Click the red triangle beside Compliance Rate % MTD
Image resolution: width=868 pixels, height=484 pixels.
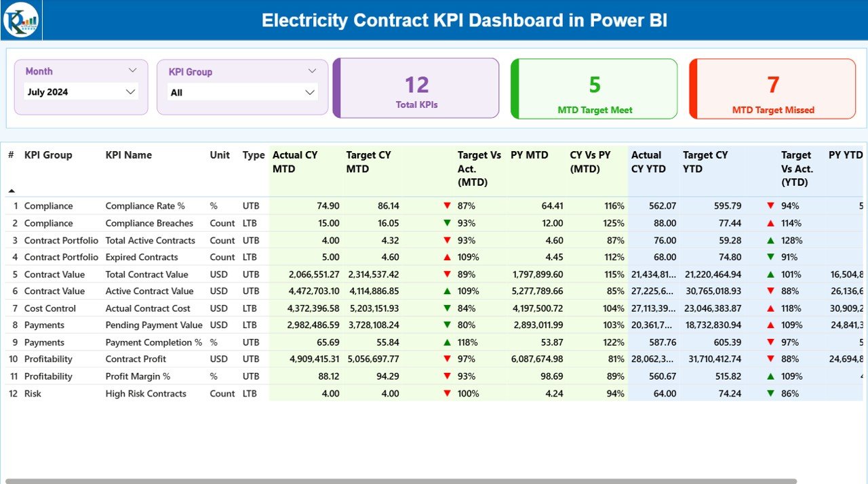click(446, 205)
